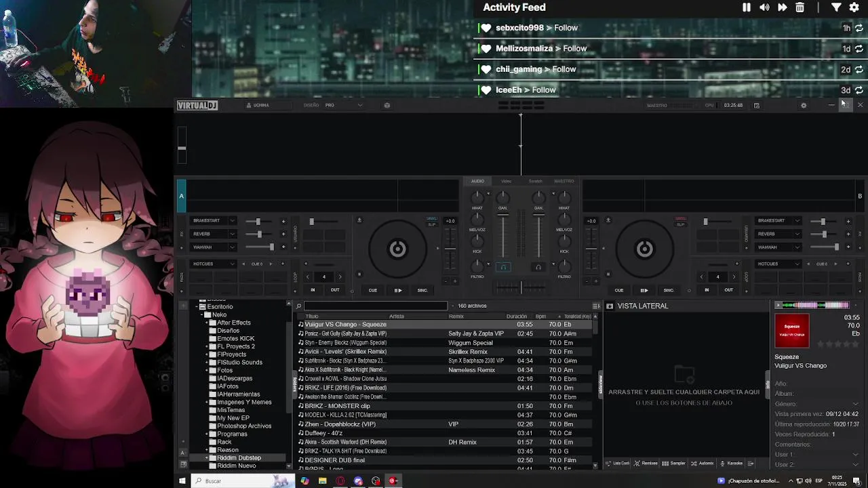
Task: Select deck A marker
Action: [181, 196]
